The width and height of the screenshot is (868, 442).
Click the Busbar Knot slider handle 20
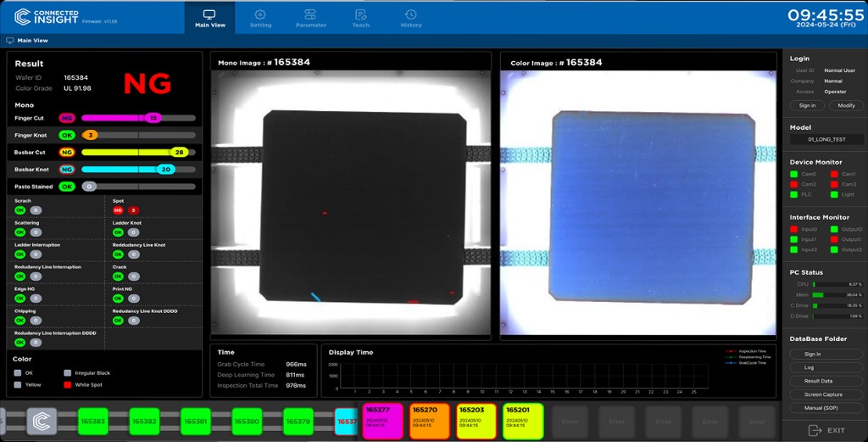tap(165, 170)
